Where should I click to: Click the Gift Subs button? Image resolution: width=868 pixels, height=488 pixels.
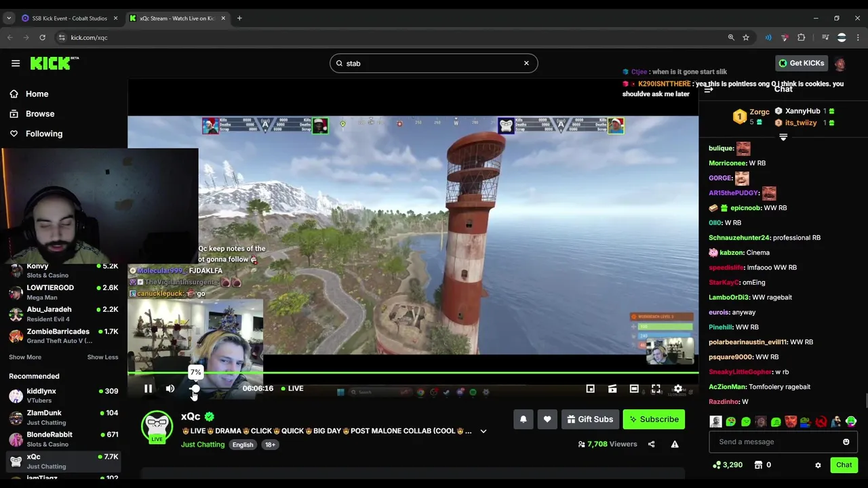pyautogui.click(x=590, y=420)
